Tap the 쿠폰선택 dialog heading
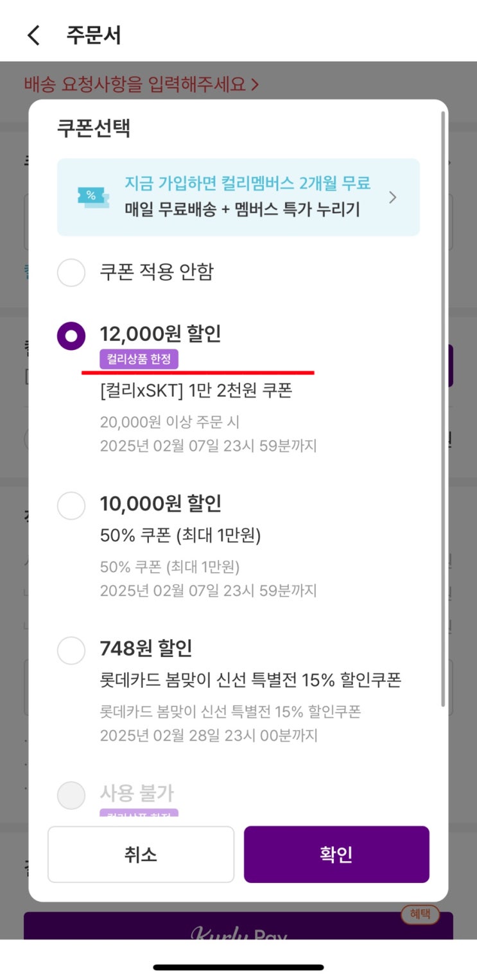Image resolution: width=477 pixels, height=980 pixels. pos(94,128)
